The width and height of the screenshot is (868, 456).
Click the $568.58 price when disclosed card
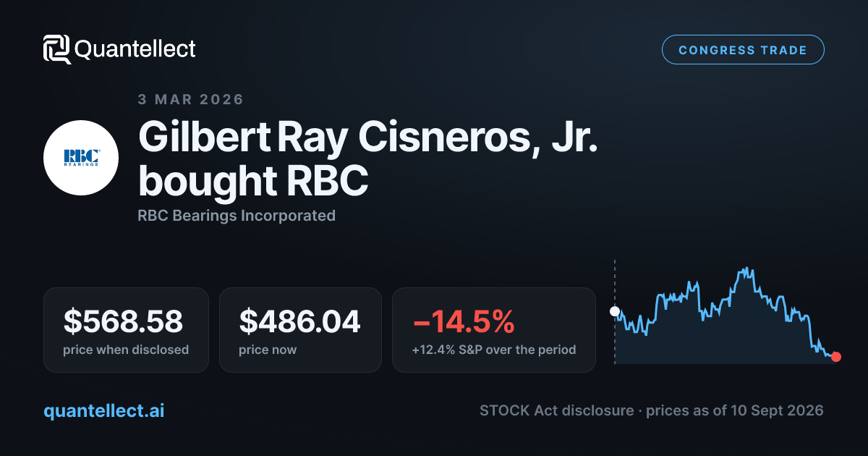pos(126,330)
